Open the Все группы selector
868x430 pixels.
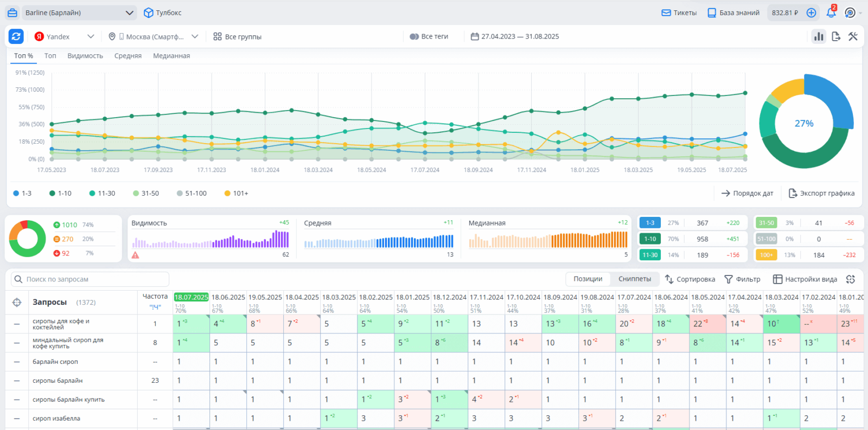coord(237,36)
